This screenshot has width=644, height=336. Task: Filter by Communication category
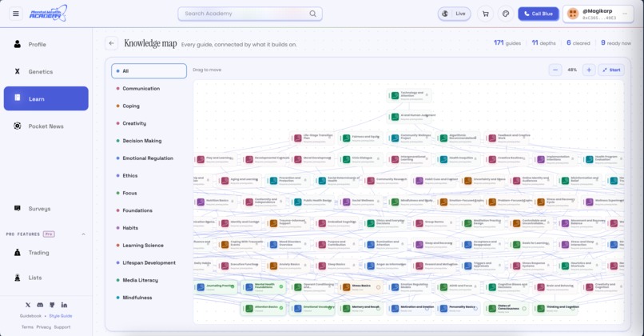[149, 89]
